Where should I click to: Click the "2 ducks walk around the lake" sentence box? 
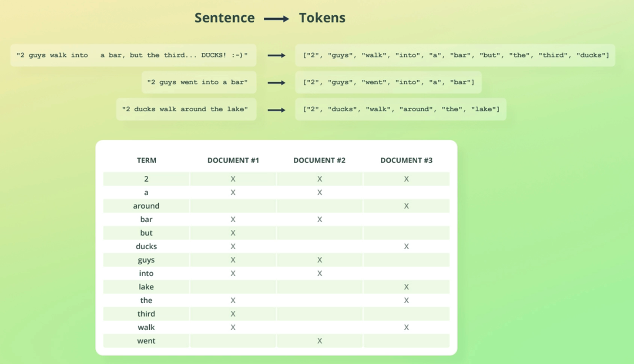point(186,109)
